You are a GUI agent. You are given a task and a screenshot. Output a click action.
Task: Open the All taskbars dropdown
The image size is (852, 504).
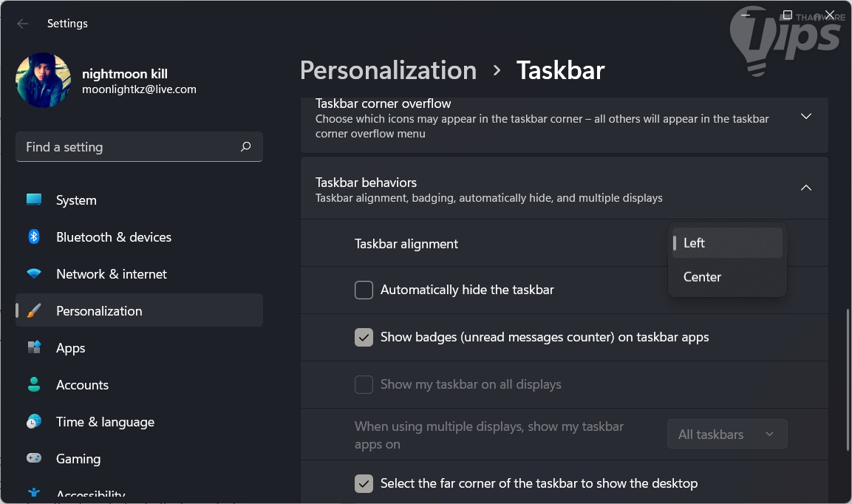726,434
